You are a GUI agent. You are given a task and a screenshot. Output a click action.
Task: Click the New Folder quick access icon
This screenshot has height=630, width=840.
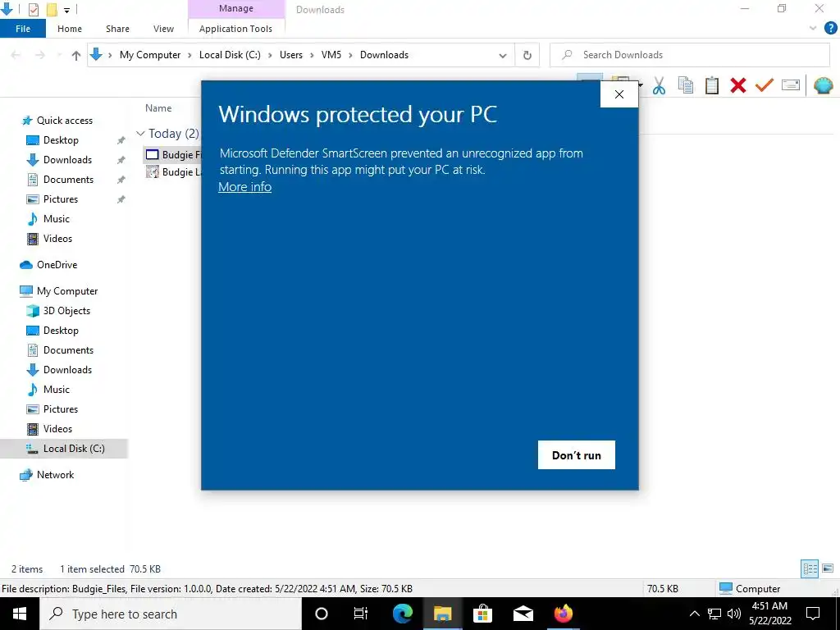(x=52, y=10)
